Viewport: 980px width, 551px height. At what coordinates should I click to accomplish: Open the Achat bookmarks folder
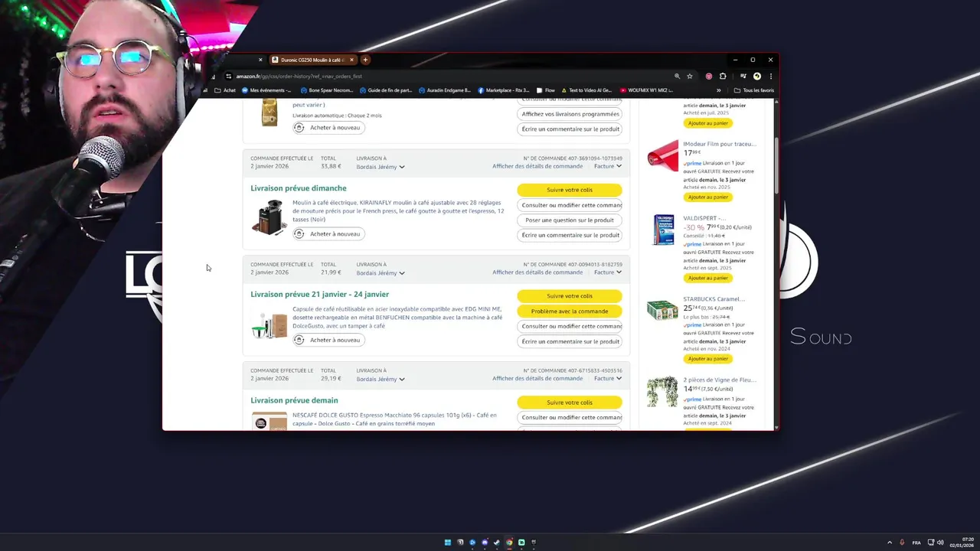225,90
